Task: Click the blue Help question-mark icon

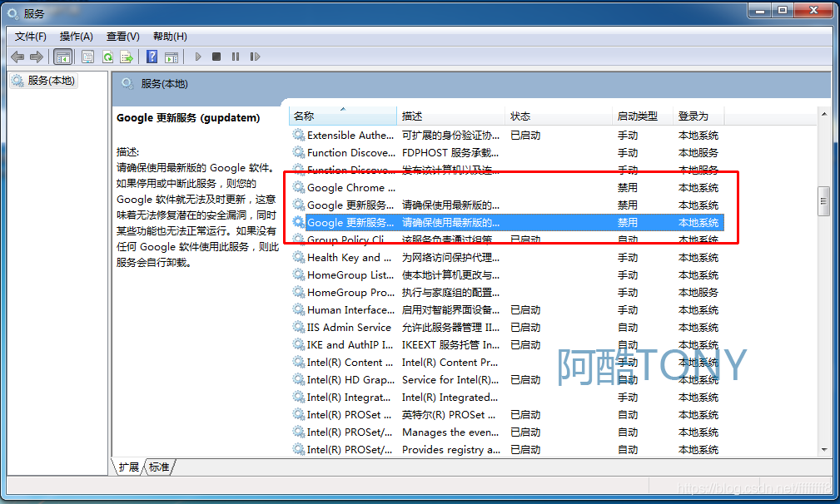Action: pyautogui.click(x=152, y=57)
